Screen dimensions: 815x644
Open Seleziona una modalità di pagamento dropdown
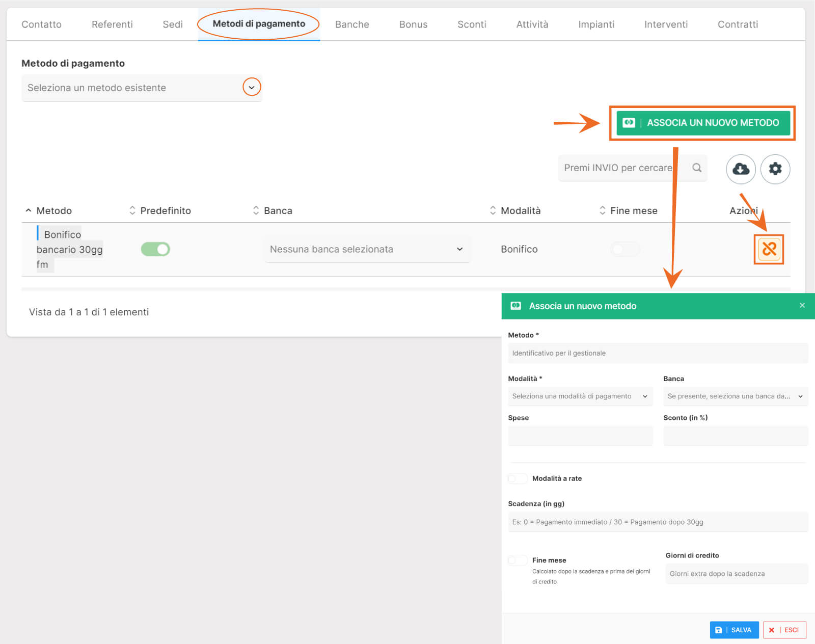[x=580, y=396]
